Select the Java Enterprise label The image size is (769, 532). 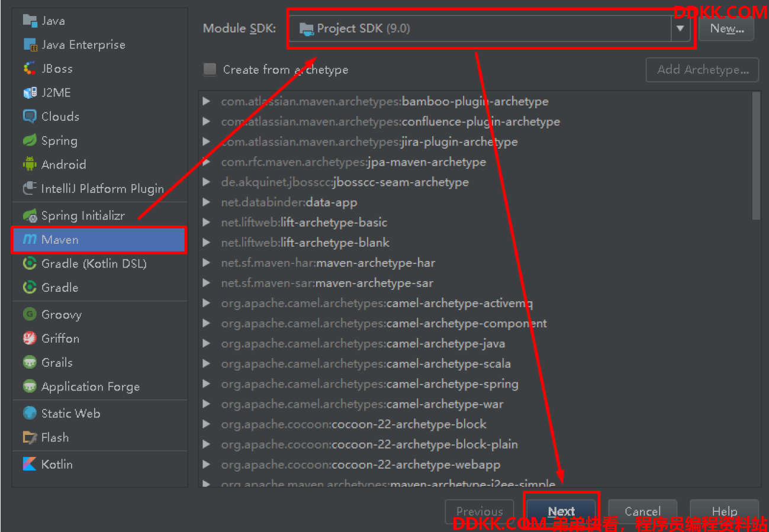[x=83, y=45]
